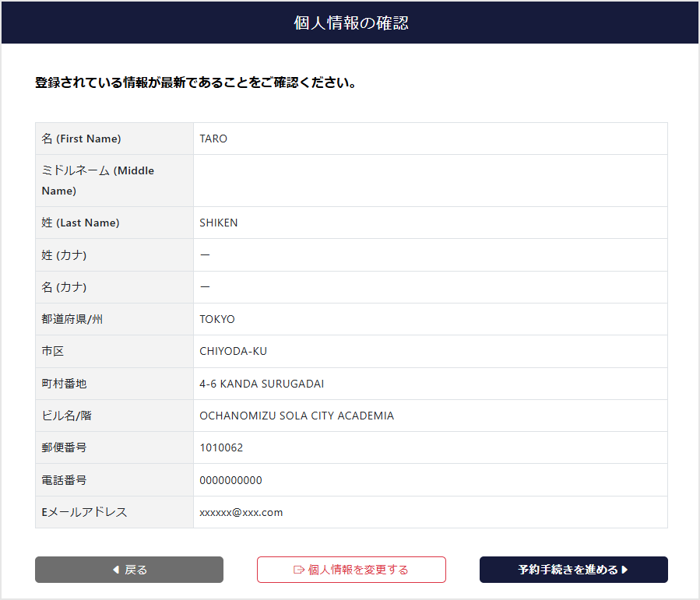Viewport: 700px width, 600px height.
Task: Select the address 4-6 KANDA SURUGADAI
Action: pyautogui.click(x=262, y=384)
